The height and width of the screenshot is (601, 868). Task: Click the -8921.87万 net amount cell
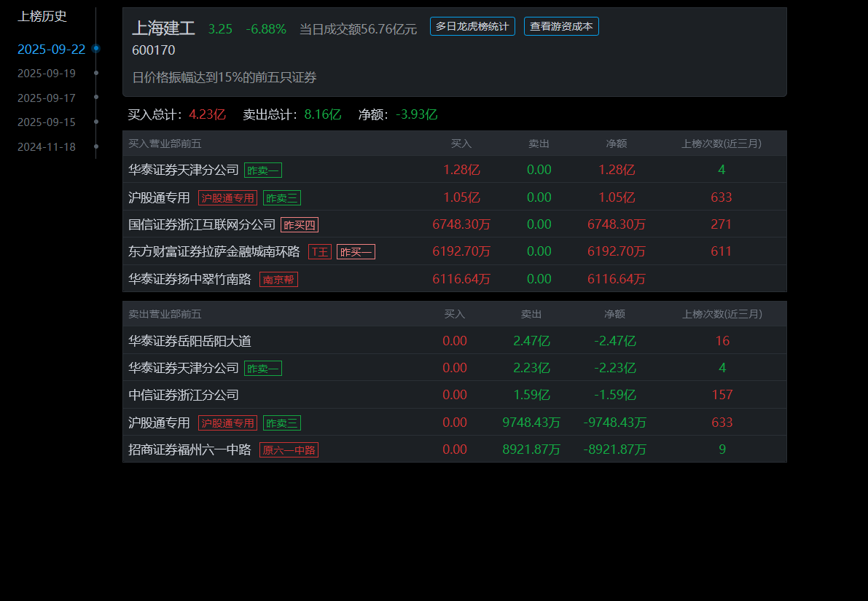click(x=615, y=449)
